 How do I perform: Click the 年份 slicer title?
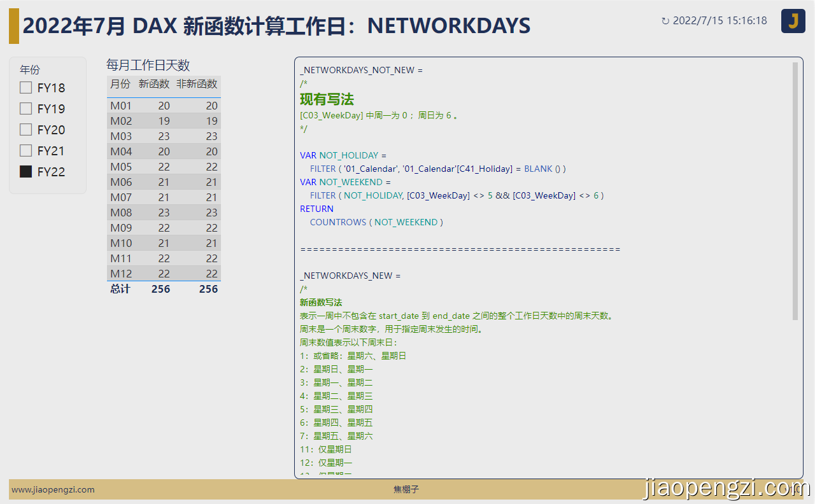[x=30, y=70]
